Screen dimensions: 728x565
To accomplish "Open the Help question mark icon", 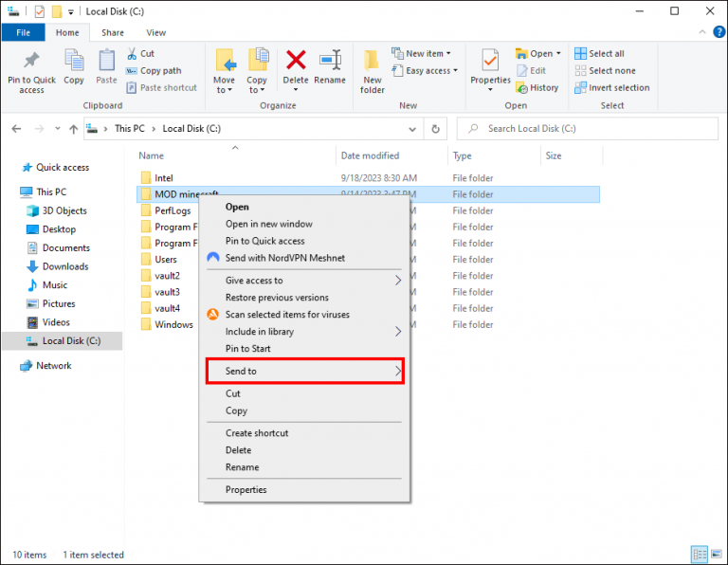I will click(719, 32).
